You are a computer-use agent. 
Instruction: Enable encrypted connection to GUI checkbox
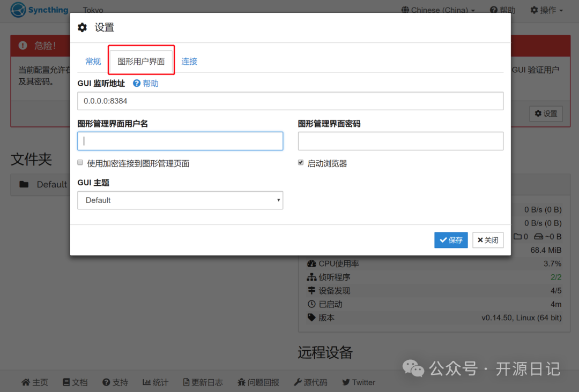[x=80, y=163]
